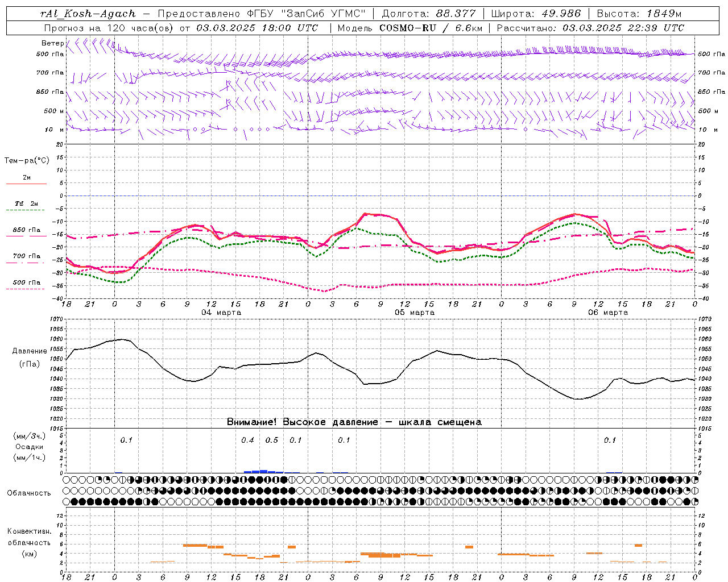Click the 04 марта date label
This screenshot has width=728, height=582.
click(221, 313)
